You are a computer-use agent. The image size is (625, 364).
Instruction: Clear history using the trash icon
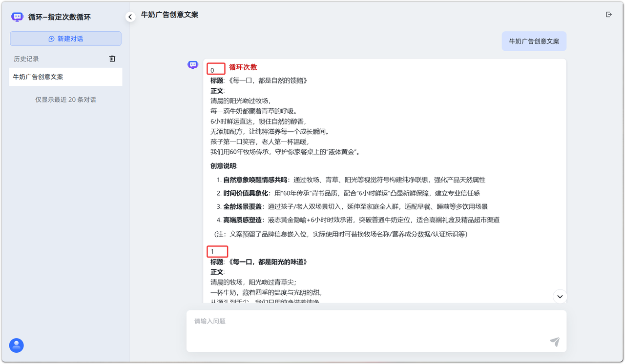click(112, 59)
